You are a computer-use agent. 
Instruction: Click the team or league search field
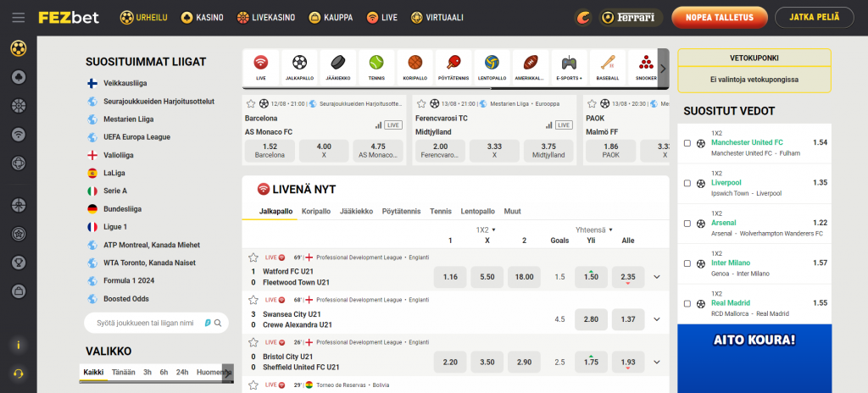[156, 323]
